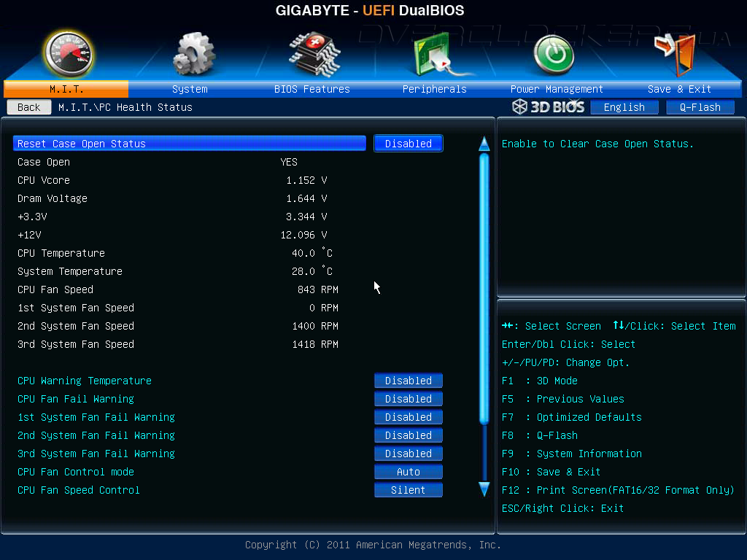Open the English language selector
This screenshot has height=560, width=747.
coord(624,107)
